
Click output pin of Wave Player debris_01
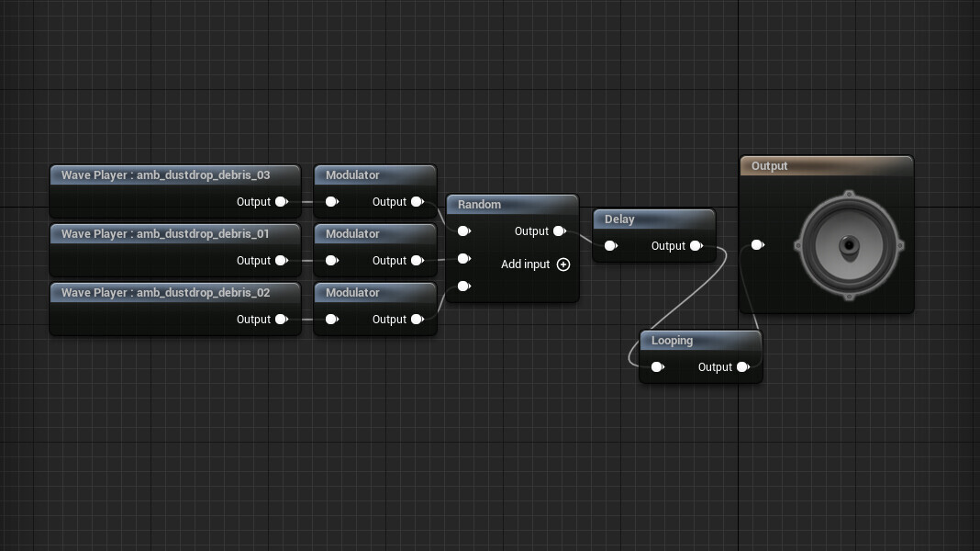(282, 261)
